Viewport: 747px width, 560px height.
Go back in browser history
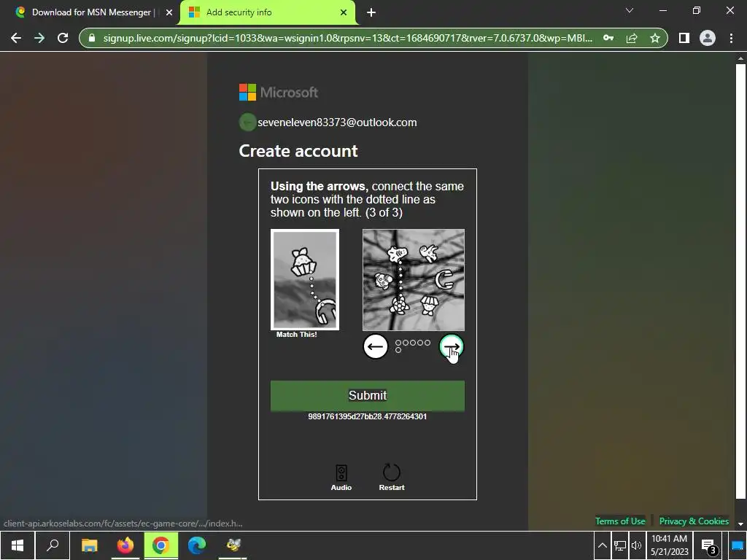coord(16,38)
